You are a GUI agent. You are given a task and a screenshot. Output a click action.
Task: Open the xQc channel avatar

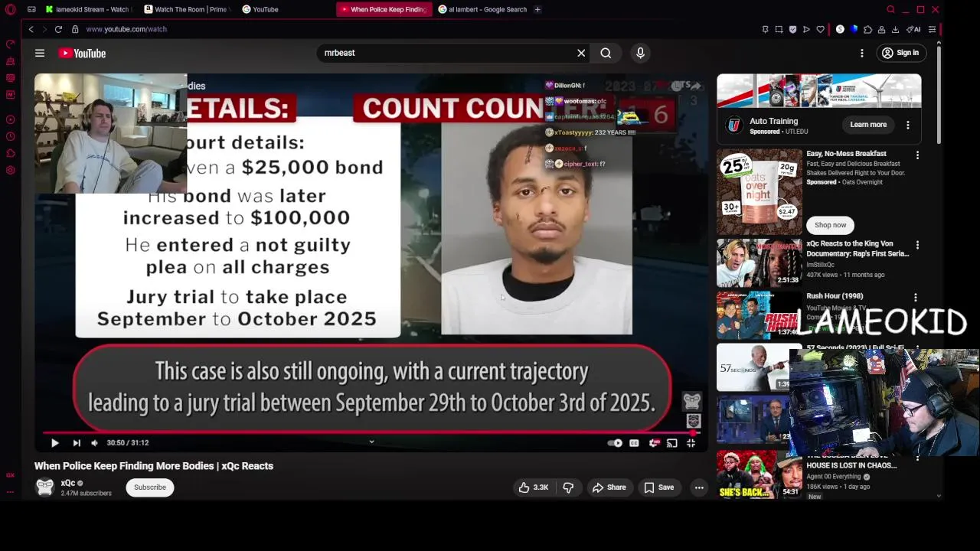click(x=45, y=487)
